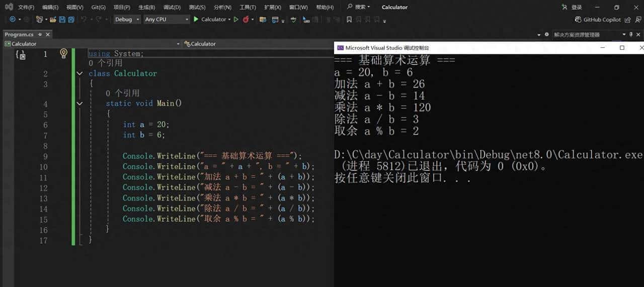The height and width of the screenshot is (287, 644).
Task: Click the step/comment icon after the checkmark icon
Action: (x=306, y=20)
